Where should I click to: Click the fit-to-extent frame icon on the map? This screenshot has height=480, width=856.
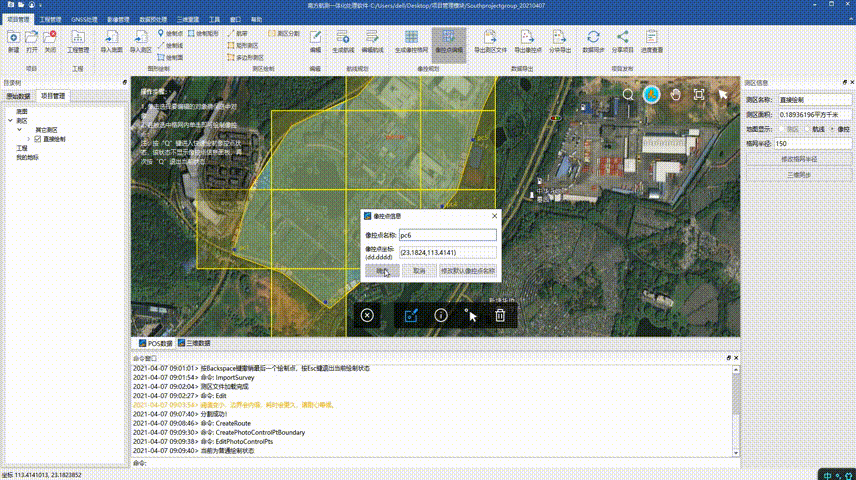pos(699,94)
